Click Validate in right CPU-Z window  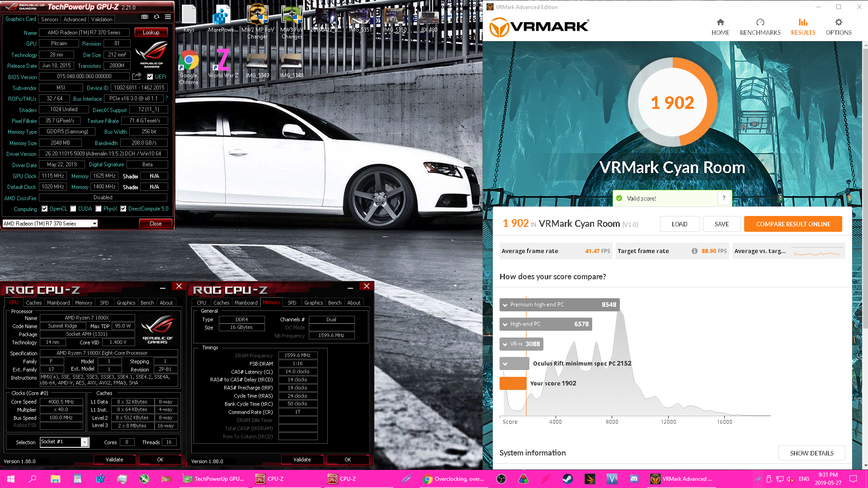(302, 460)
